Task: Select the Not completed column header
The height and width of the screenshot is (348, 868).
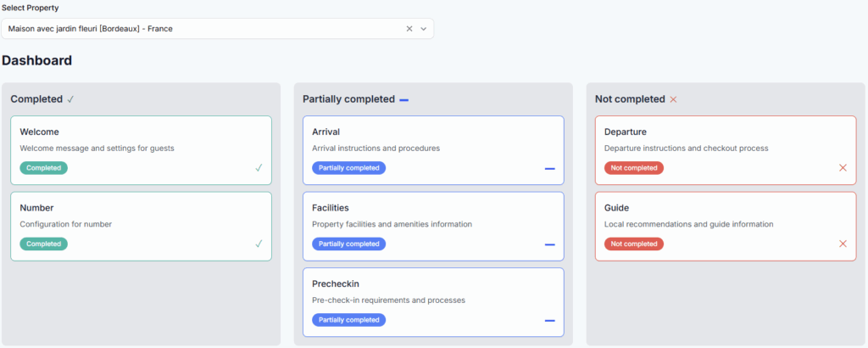Action: point(630,99)
